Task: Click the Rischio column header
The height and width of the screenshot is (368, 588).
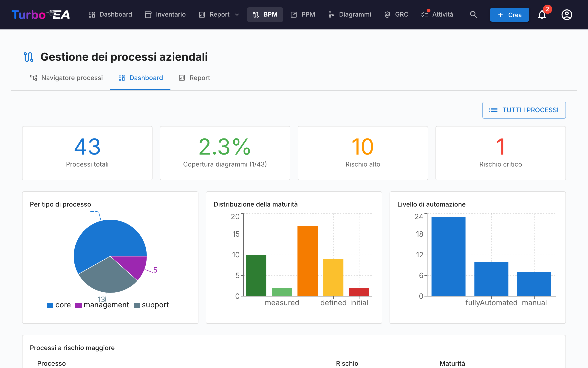Action: click(x=347, y=363)
